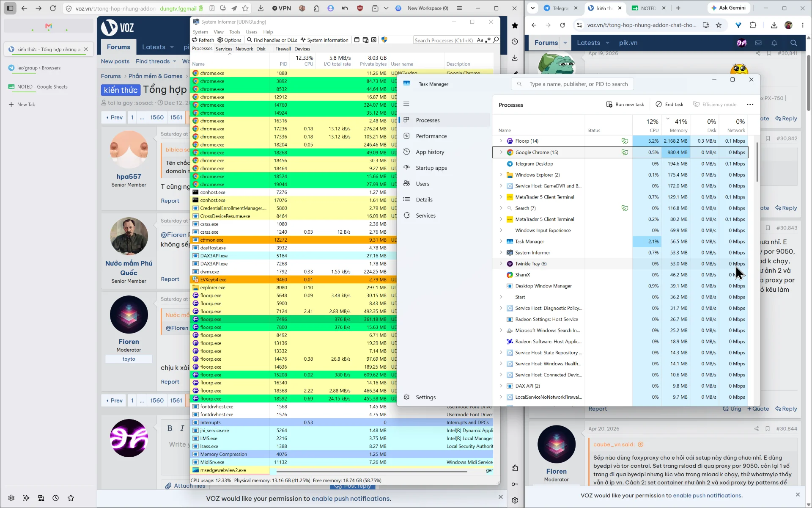The width and height of the screenshot is (812, 508).
Task: Toggle regex search option in System Informer
Action: [488, 40]
